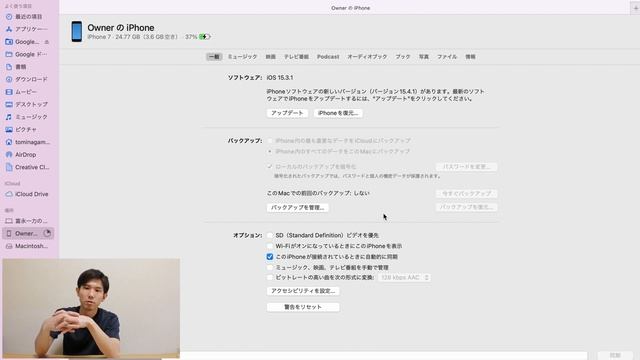640x360 pixels.
Task: Enable manually manage music, movies, TV shows
Action: 269,267
